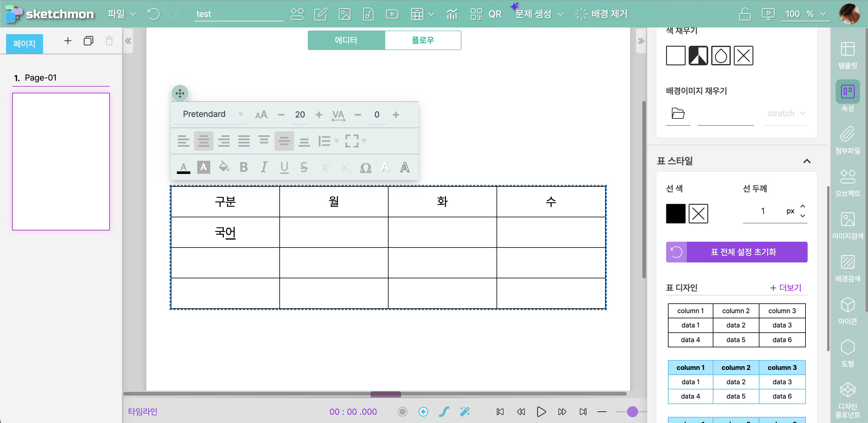
Task: Click the special character Omega icon
Action: point(366,168)
